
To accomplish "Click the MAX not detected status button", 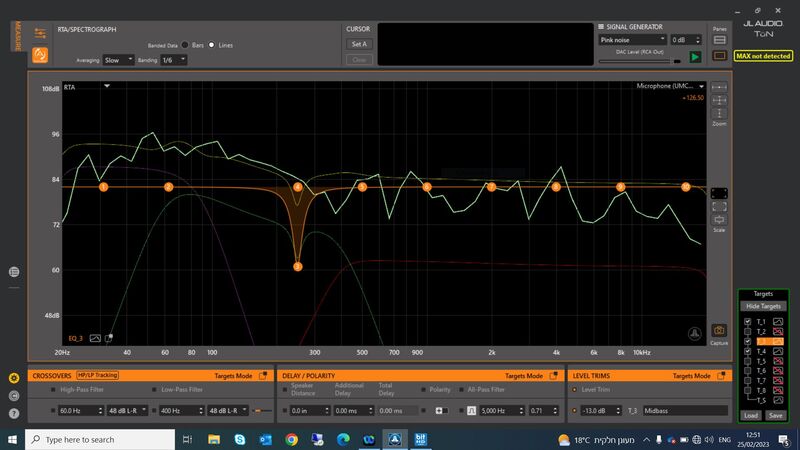I will click(763, 56).
